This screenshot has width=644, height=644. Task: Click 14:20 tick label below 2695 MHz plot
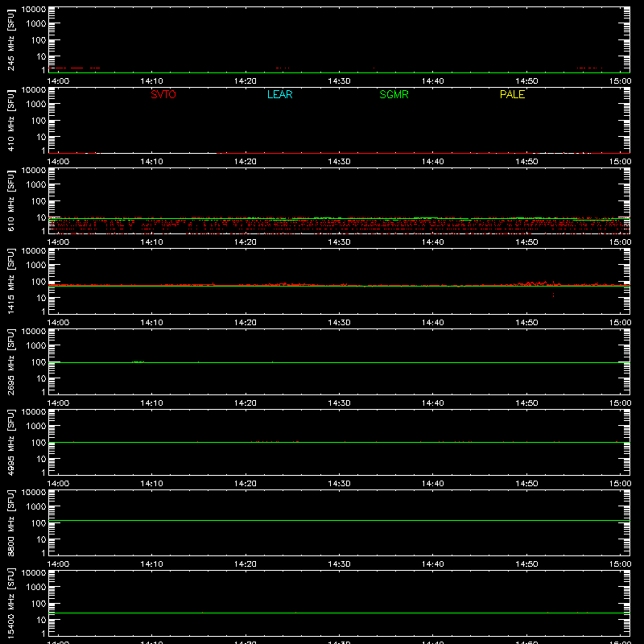tap(246, 403)
